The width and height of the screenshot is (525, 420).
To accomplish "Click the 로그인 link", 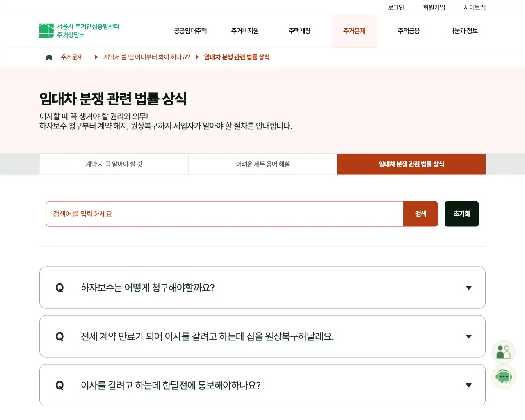I will pyautogui.click(x=396, y=7).
